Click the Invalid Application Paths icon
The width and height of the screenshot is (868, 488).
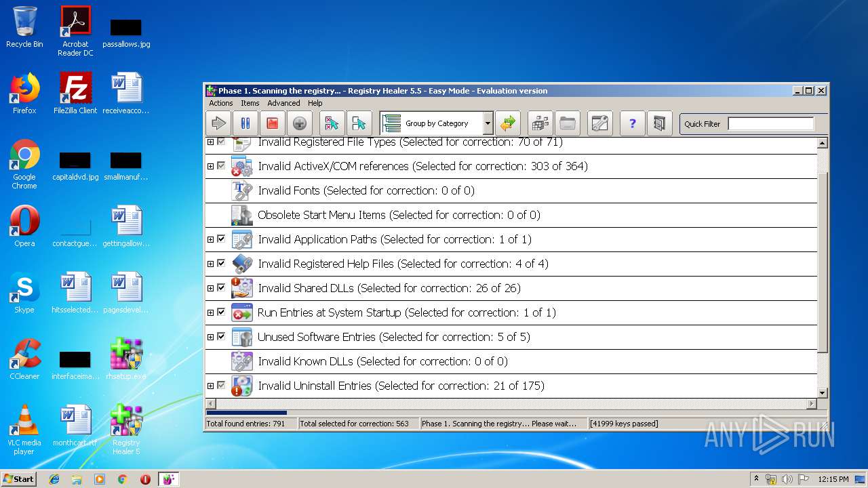241,239
